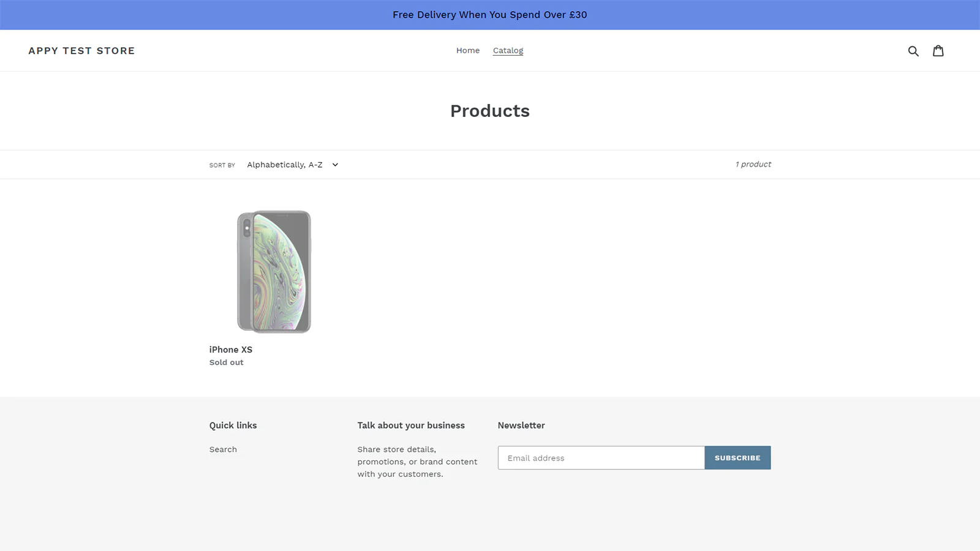Click the Search quick link in footer

point(223,449)
